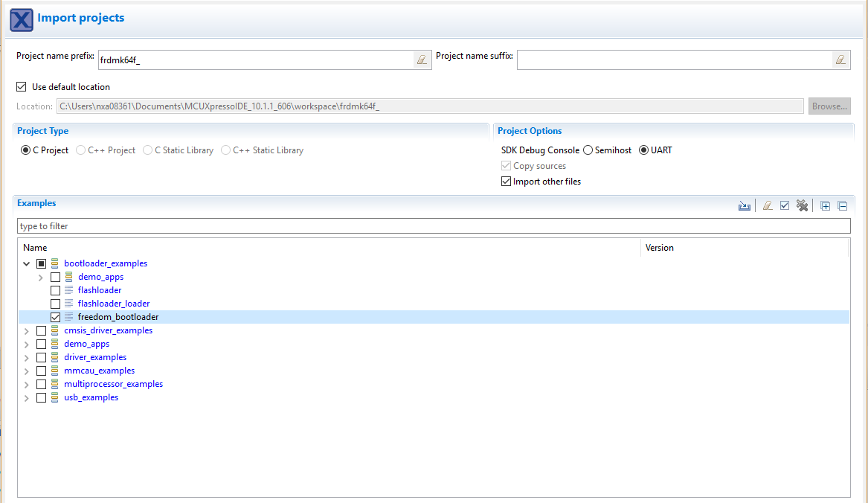Click the expand all plus icon

(x=826, y=206)
